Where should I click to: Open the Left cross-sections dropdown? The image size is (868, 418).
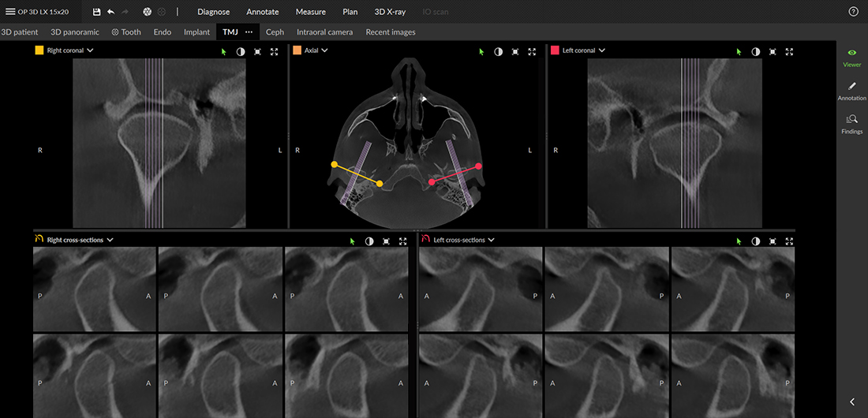tap(491, 240)
